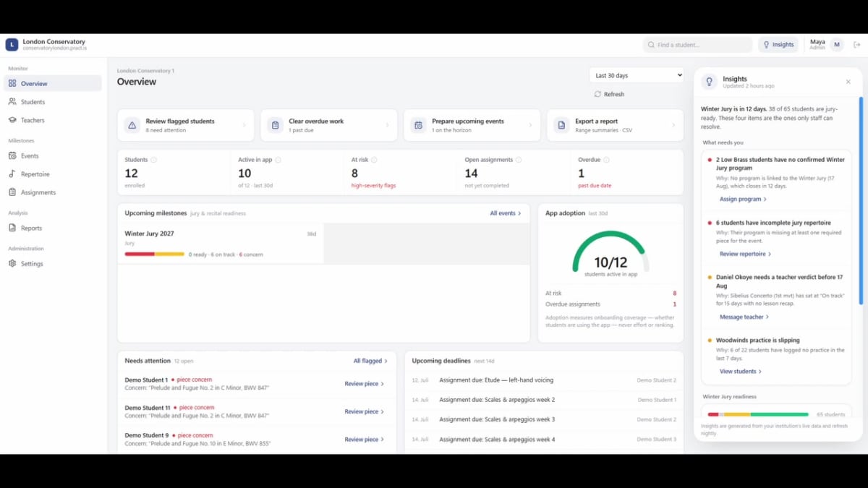Expand the Clear overdue work card chevron
Image resolution: width=868 pixels, height=488 pixels.
coord(386,125)
